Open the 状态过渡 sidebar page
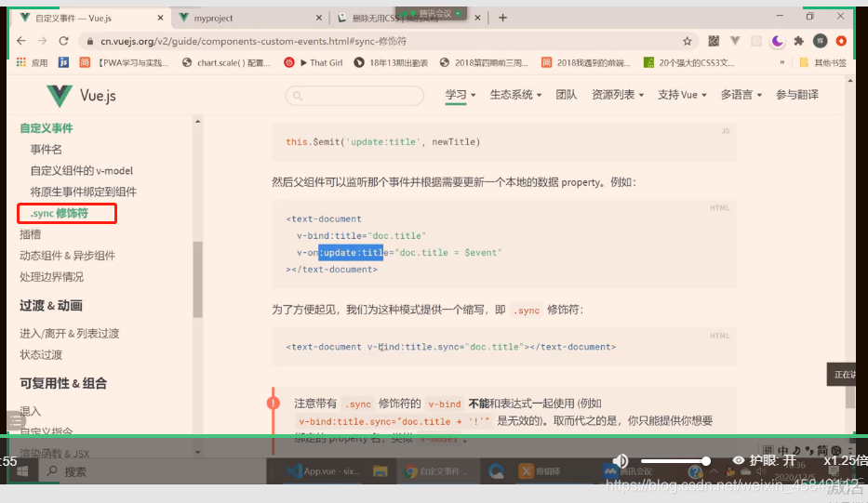This screenshot has width=868, height=503. (x=41, y=354)
